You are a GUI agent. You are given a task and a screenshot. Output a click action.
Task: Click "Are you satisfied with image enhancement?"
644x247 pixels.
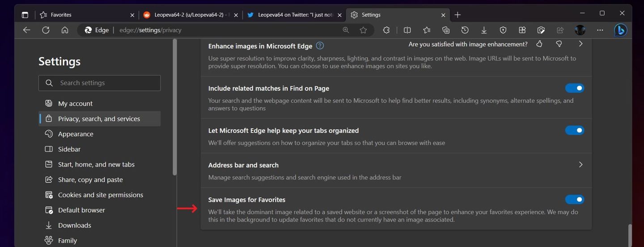pyautogui.click(x=468, y=44)
